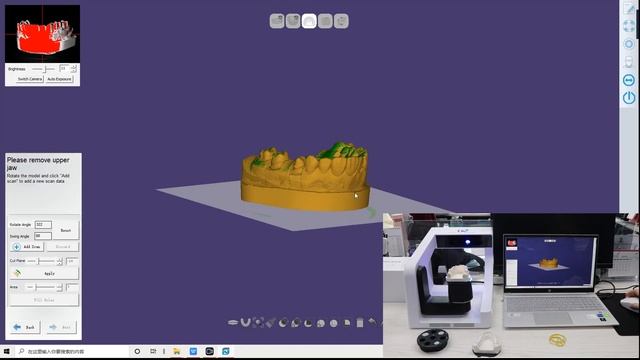The height and width of the screenshot is (360, 640).
Task: Click the Add Scan button
Action: 27,247
